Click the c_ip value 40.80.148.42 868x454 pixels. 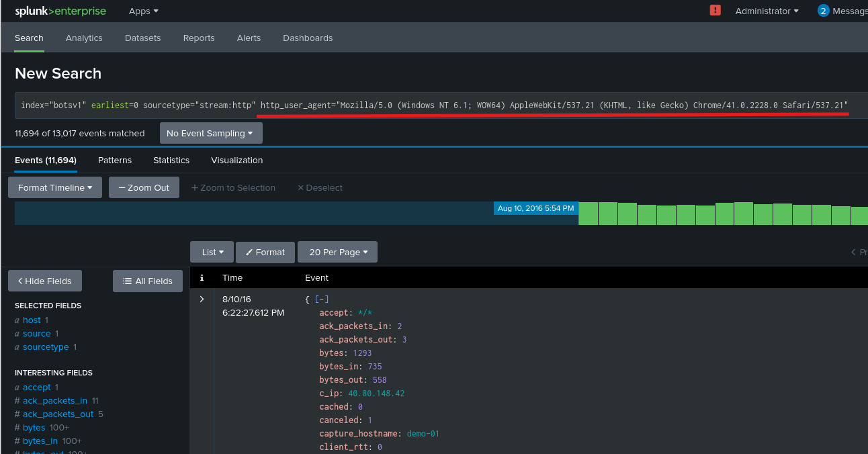[376, 393]
